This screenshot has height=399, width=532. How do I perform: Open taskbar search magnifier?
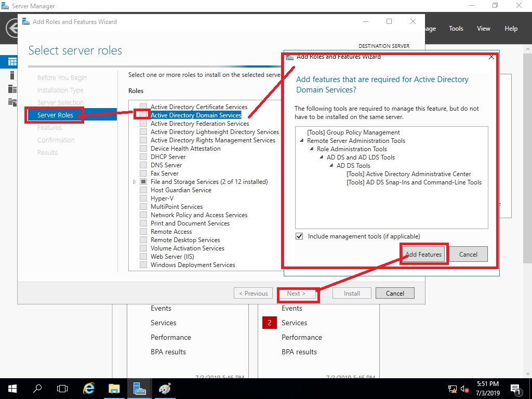tap(37, 389)
